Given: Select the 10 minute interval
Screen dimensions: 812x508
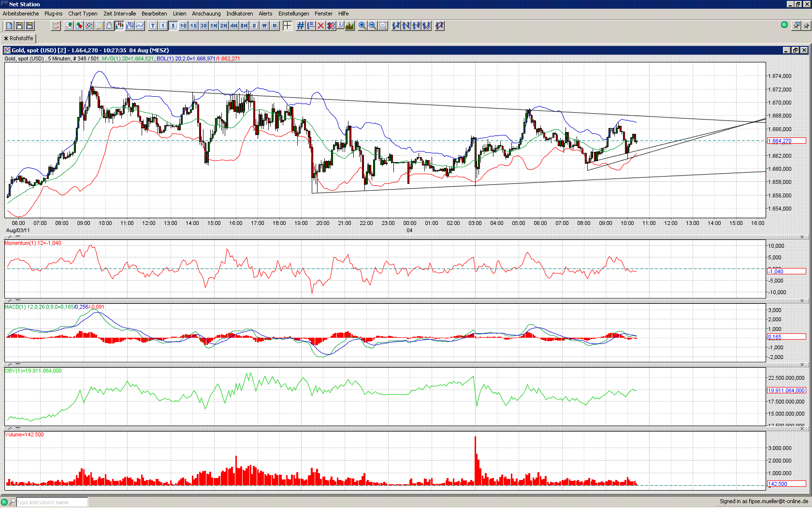Looking at the screenshot, I should tap(183, 26).
